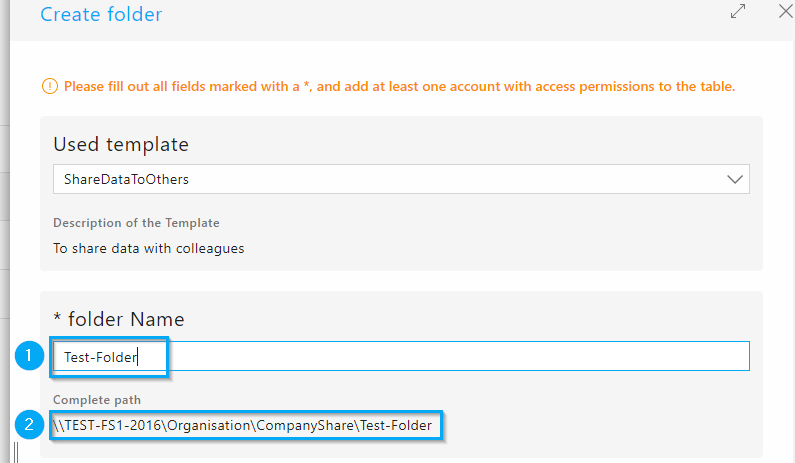Select the complete path \\TEST-FS1-2016 text

[242, 425]
